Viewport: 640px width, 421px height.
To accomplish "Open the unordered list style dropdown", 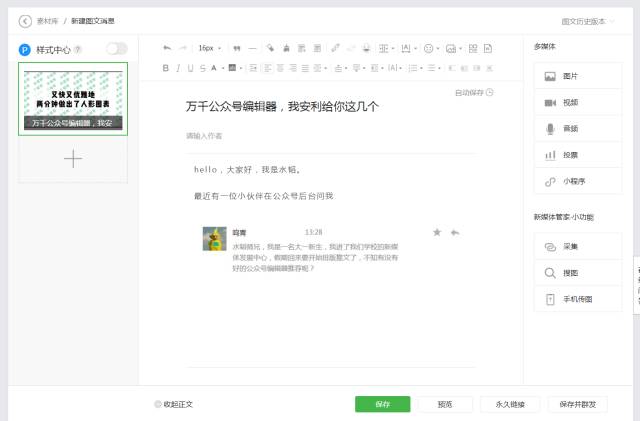I will click(x=434, y=68).
